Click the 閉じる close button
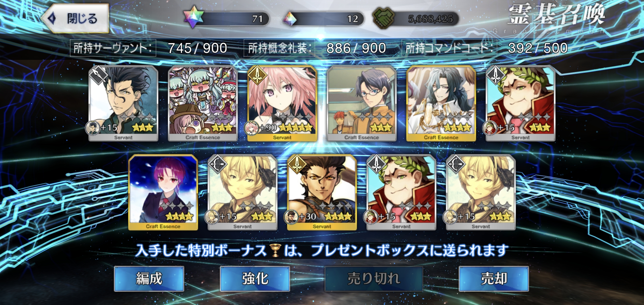This screenshot has height=305, width=644. 76,18
